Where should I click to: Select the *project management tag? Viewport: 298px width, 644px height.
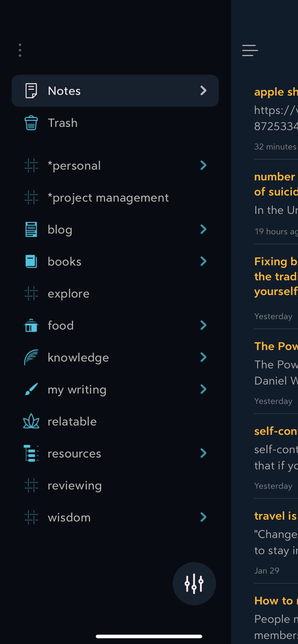[x=108, y=197]
